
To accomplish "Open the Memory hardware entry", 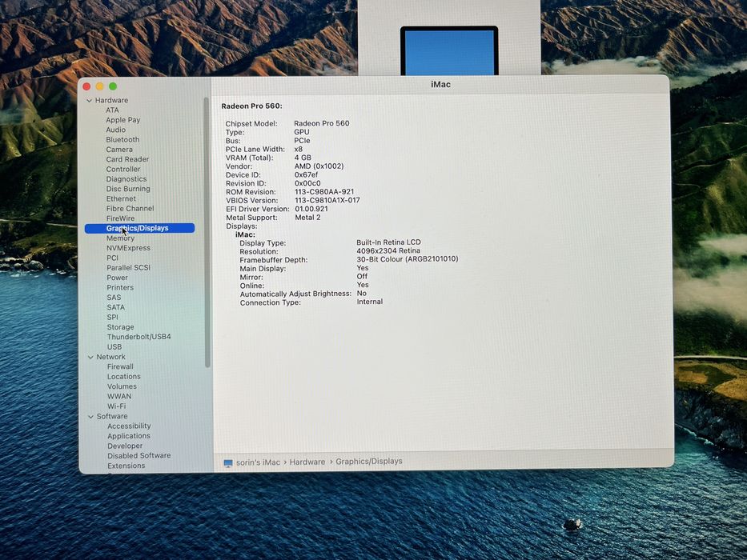I will click(121, 238).
